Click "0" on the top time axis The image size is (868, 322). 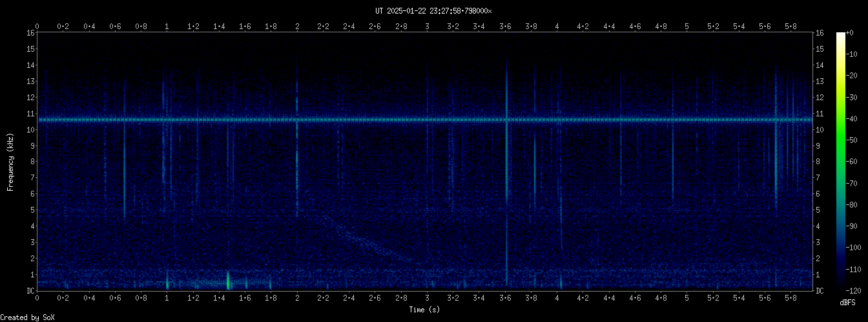point(37,27)
